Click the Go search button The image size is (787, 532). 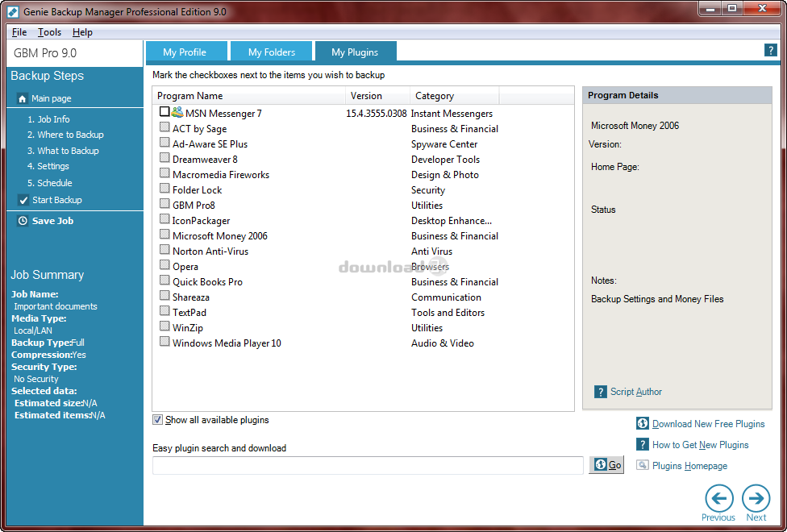coord(606,465)
